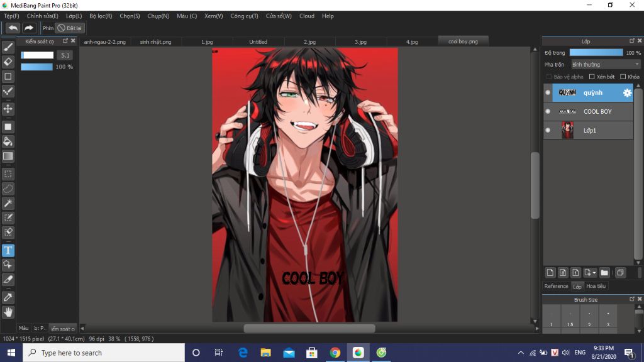The image size is (644, 362).
Task: Select the Select Eraser tool
Action: coord(8,233)
